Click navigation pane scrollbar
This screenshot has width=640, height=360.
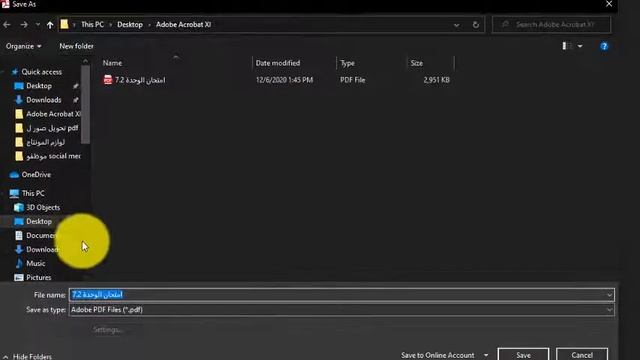(85, 104)
